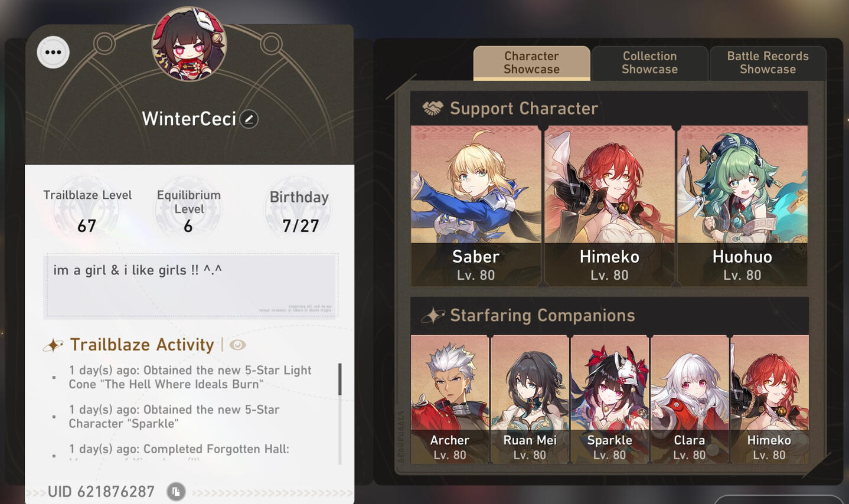Image resolution: width=849 pixels, height=504 pixels.
Task: Open Clara's companion card
Action: point(689,400)
